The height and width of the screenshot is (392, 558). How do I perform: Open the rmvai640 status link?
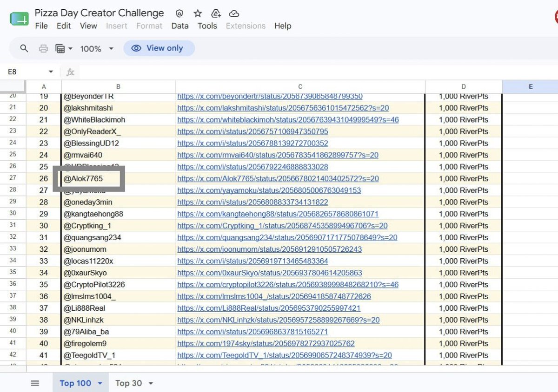click(278, 155)
